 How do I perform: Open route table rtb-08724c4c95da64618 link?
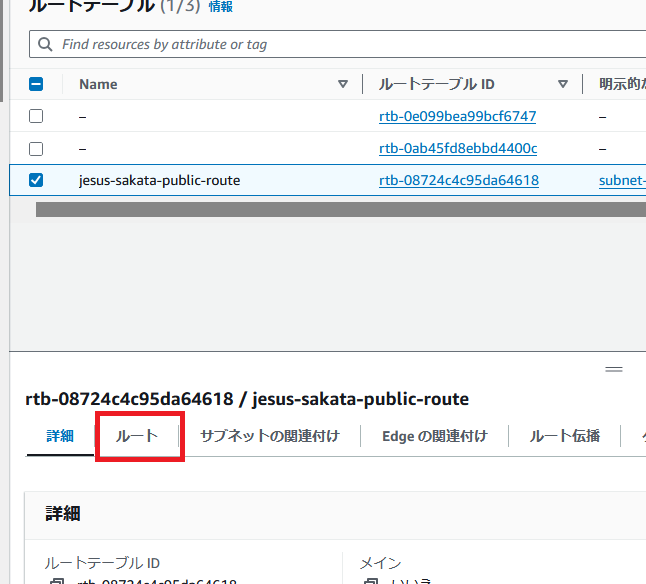(459, 180)
